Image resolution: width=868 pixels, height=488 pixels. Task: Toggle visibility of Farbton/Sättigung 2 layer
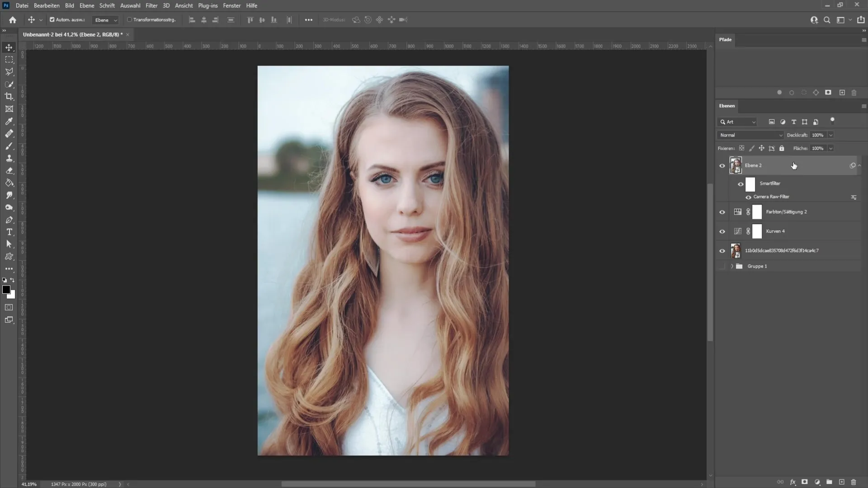(722, 211)
